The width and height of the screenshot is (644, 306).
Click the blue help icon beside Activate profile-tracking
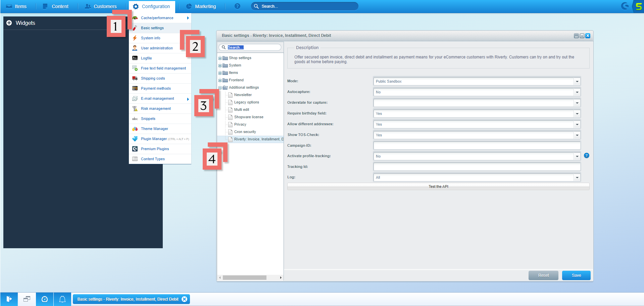point(586,156)
